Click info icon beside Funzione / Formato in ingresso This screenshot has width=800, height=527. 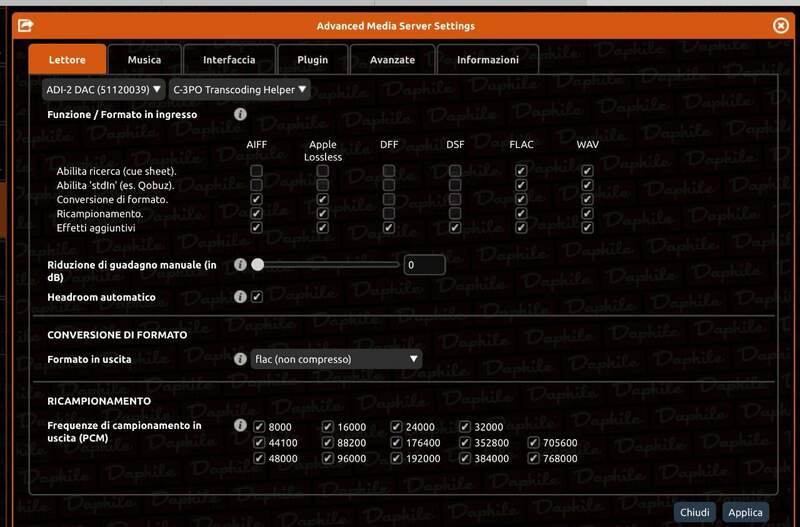[x=240, y=115]
